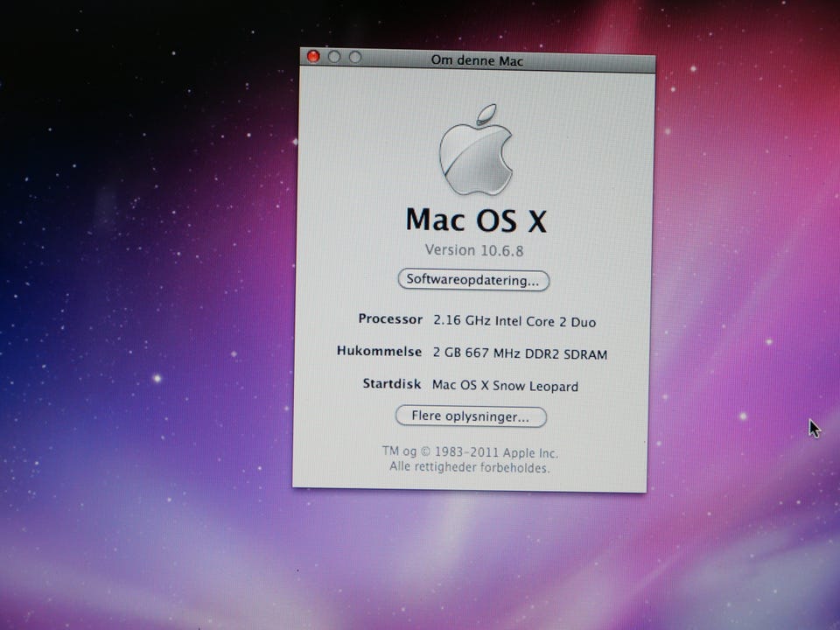Click the Alle rettigheder forbeholdes text
Screen dimensions: 840x630
point(469,467)
